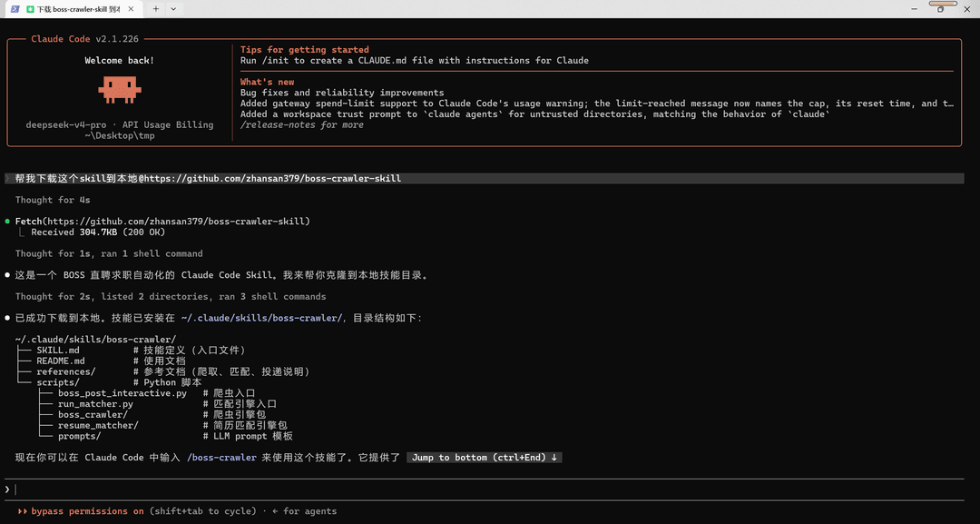This screenshot has width=980, height=524.
Task: Open the new-tab profile dropdown arrow
Action: pyautogui.click(x=173, y=9)
